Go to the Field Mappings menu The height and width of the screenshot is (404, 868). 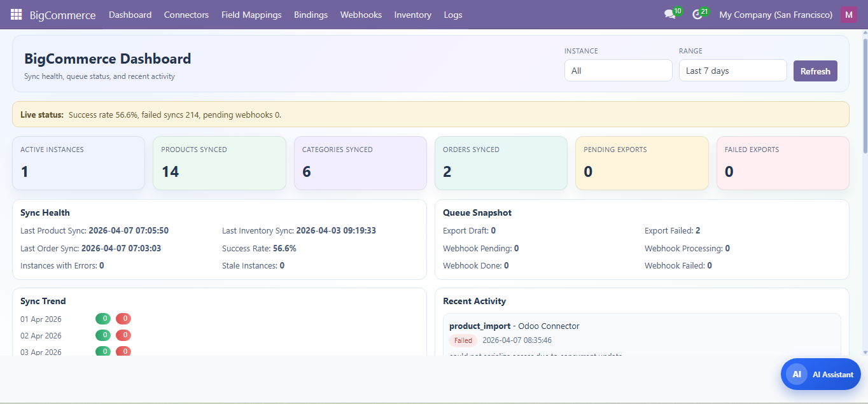point(251,15)
